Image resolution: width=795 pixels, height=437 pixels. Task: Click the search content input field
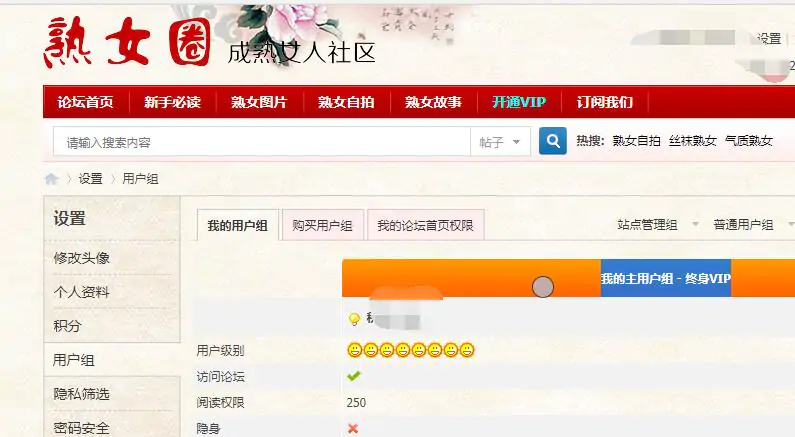pyautogui.click(x=262, y=141)
